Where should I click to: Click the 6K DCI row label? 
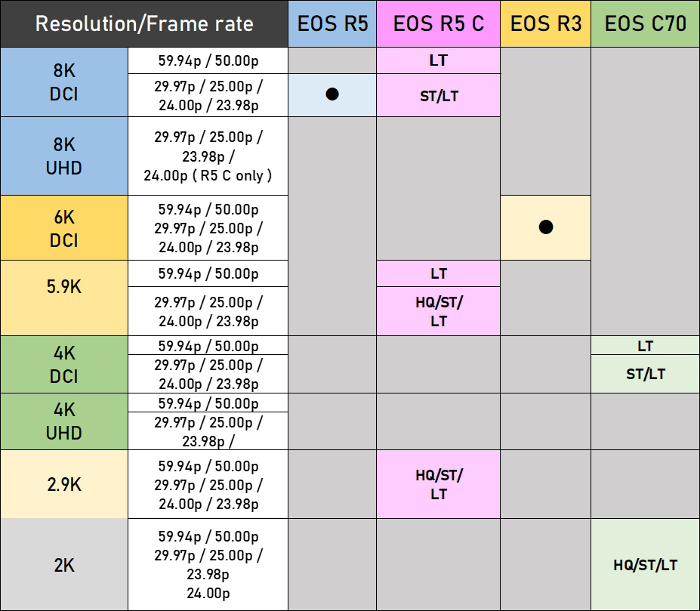tap(64, 228)
